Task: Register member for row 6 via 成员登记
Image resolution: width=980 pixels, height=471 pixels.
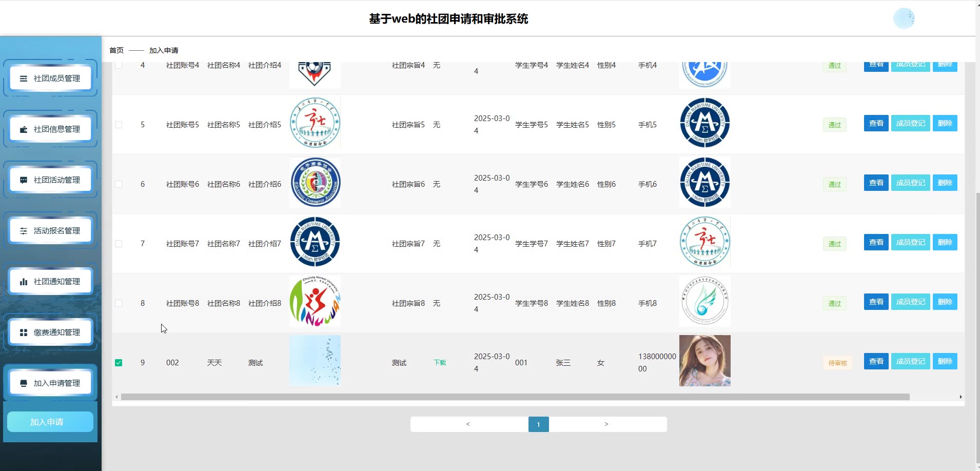Action: point(911,183)
